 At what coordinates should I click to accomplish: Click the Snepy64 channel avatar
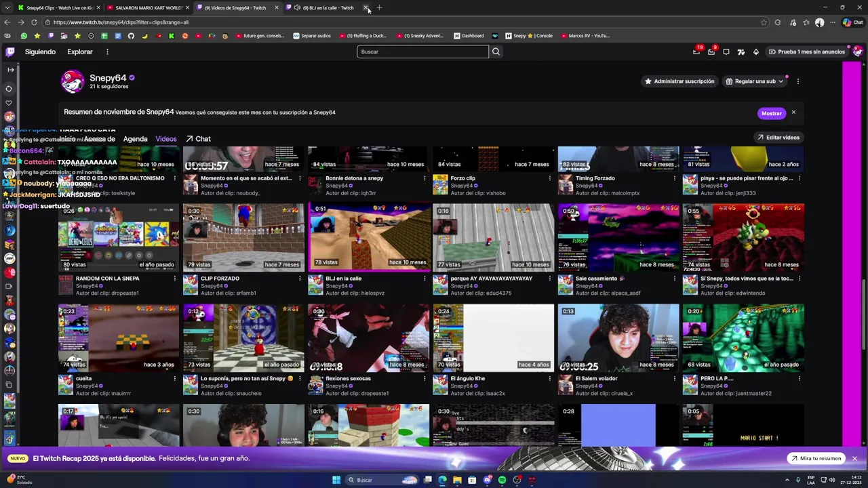coord(73,81)
